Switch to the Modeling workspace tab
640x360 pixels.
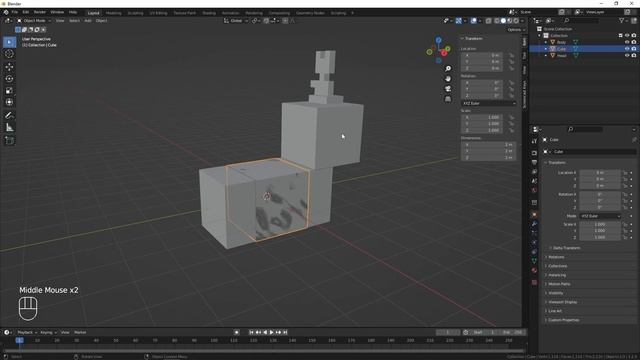(113, 13)
